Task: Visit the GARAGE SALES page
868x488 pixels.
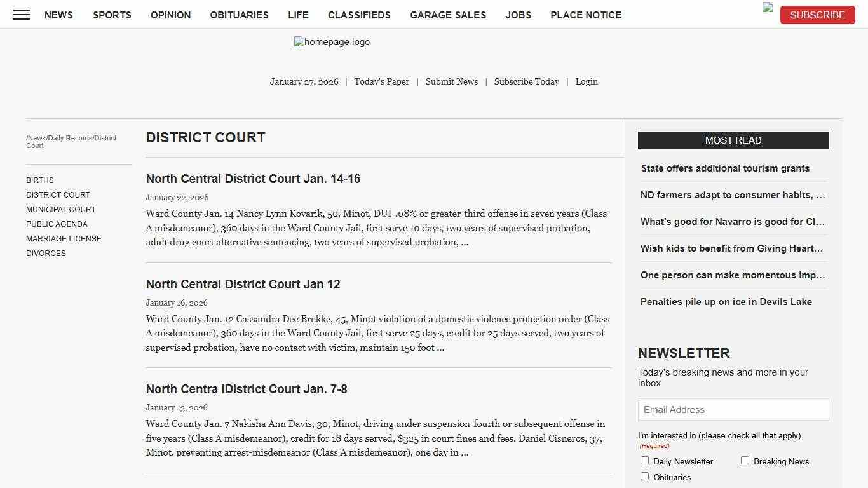Action: [448, 15]
